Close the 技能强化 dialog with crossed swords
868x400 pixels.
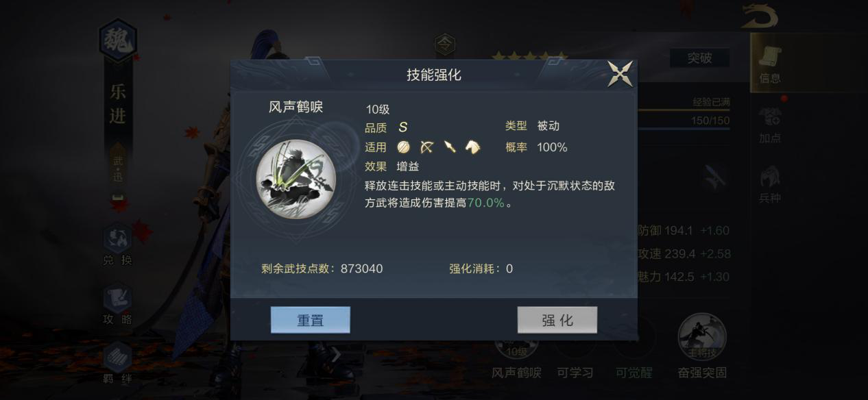[620, 74]
